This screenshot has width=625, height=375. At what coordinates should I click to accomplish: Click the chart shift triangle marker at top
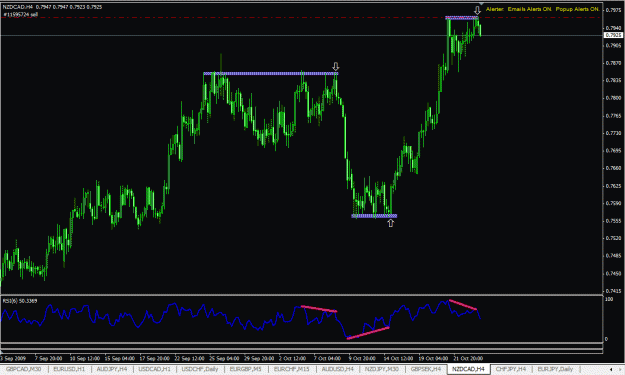(x=481, y=4)
